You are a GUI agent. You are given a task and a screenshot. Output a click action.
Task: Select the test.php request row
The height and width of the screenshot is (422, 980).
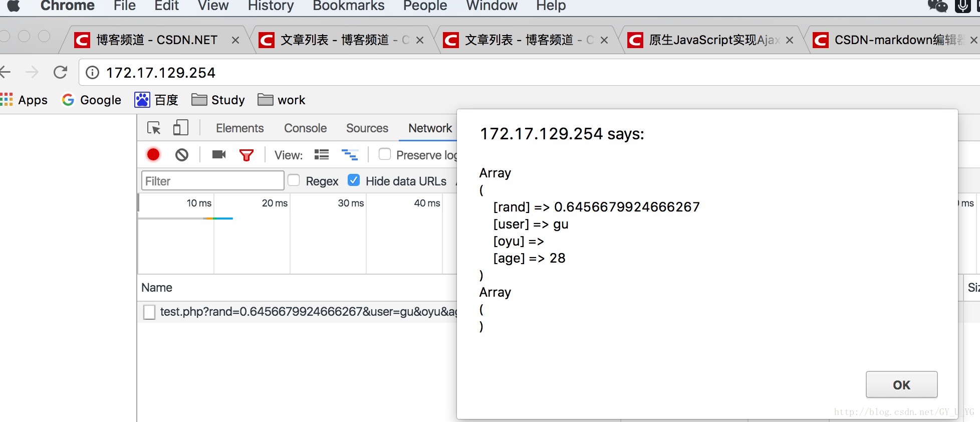pyautogui.click(x=298, y=312)
